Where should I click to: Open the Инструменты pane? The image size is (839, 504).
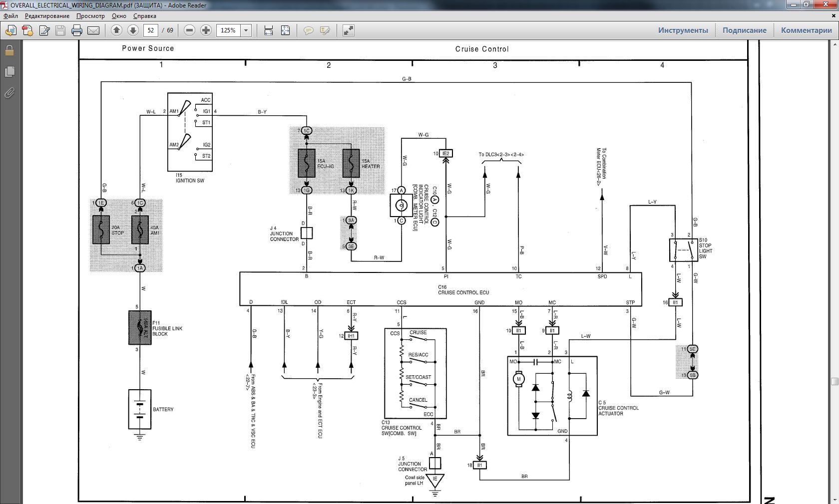(683, 30)
